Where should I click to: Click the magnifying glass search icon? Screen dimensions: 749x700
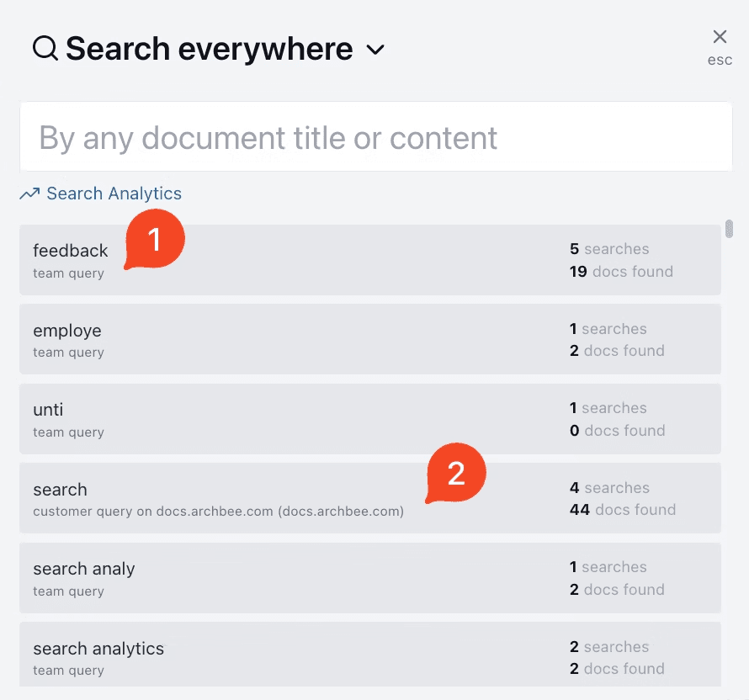coord(45,49)
